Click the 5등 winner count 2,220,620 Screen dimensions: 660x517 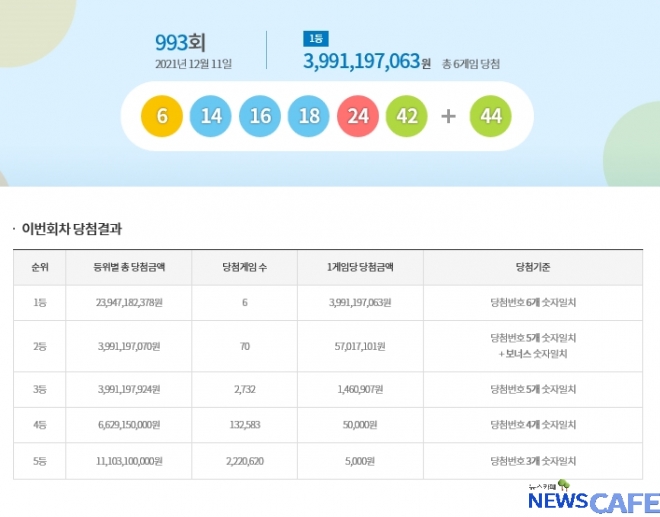(x=244, y=461)
